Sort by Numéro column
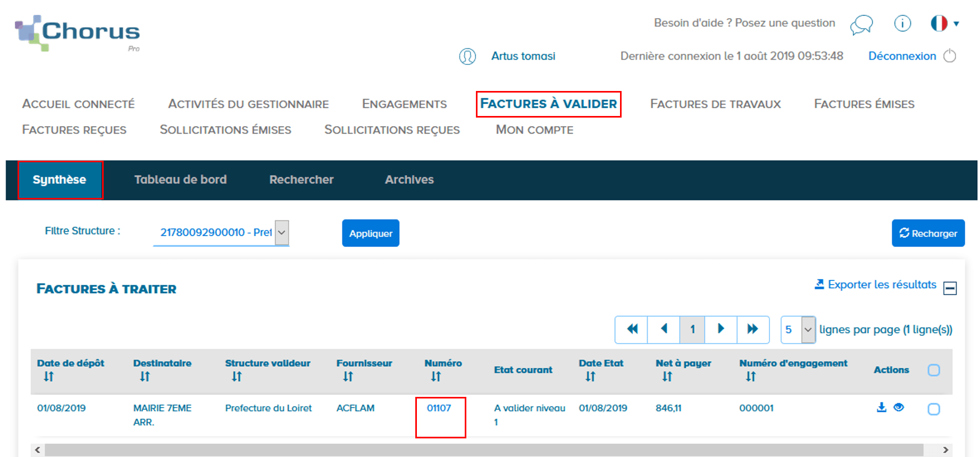This screenshot has width=980, height=457. [x=437, y=377]
